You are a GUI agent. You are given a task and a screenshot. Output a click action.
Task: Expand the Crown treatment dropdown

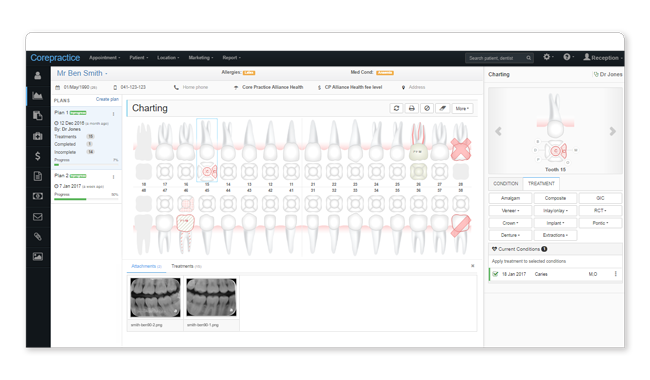tap(510, 223)
